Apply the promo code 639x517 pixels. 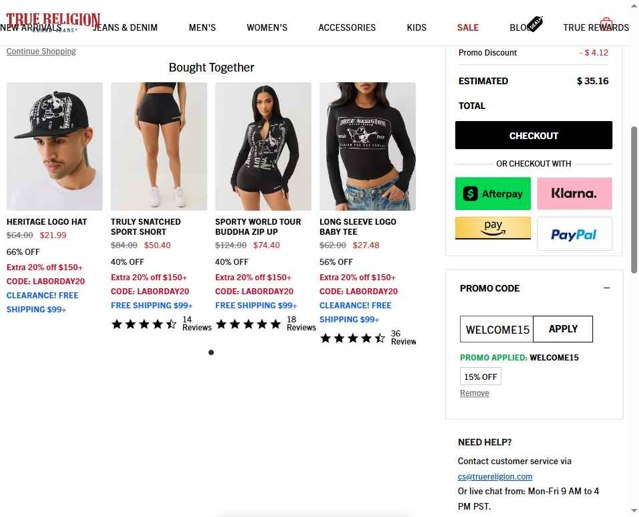pos(563,329)
